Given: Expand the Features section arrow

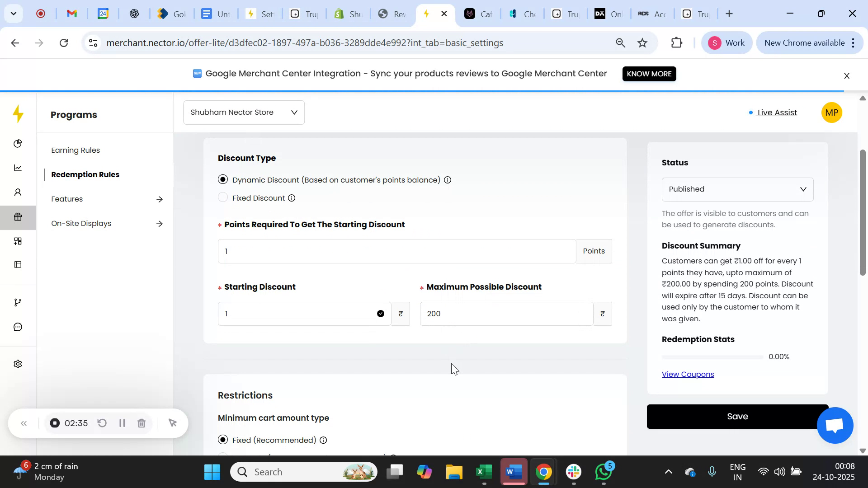Looking at the screenshot, I should 160,199.
